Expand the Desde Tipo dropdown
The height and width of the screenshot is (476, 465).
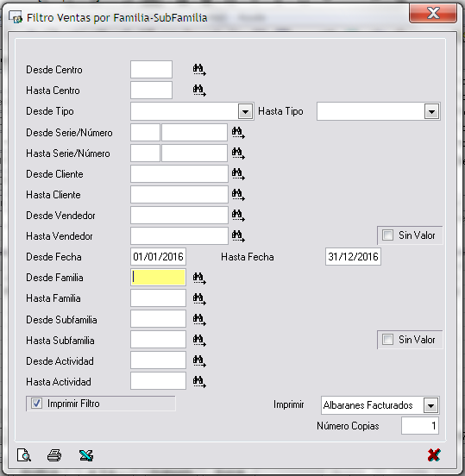(245, 111)
